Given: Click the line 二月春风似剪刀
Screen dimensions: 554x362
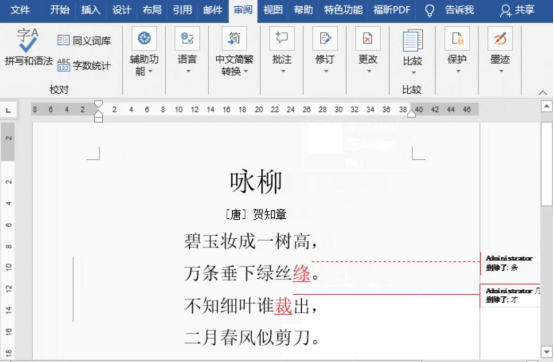Looking at the screenshot, I should point(252,338).
